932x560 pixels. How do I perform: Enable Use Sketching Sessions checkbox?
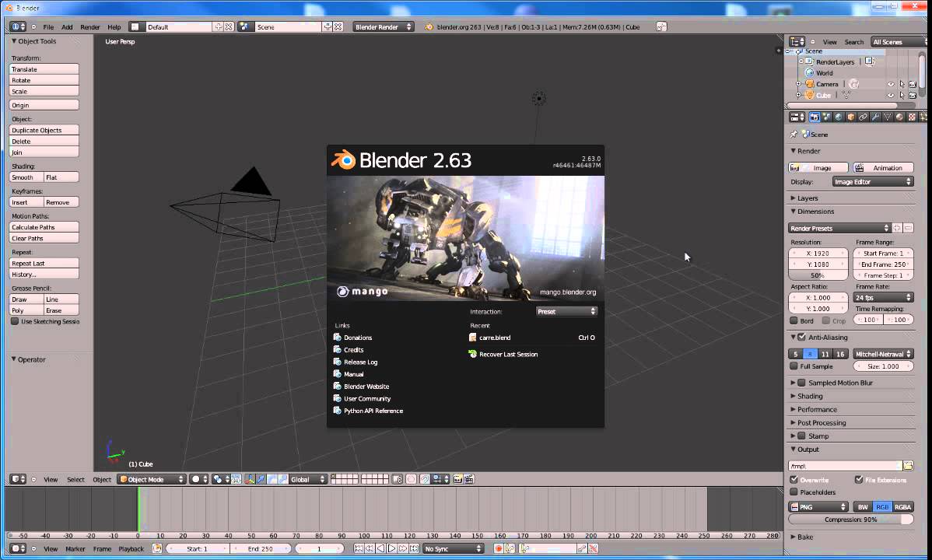tap(15, 321)
